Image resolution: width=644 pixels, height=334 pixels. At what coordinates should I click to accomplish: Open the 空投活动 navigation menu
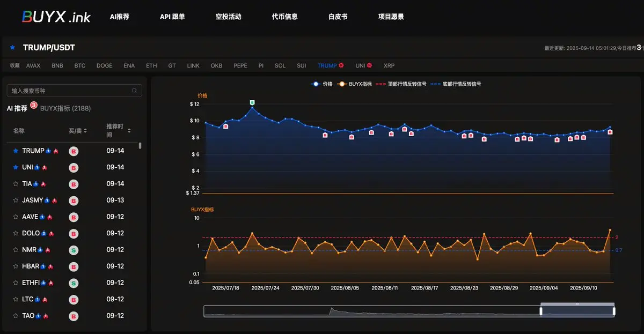pos(229,17)
